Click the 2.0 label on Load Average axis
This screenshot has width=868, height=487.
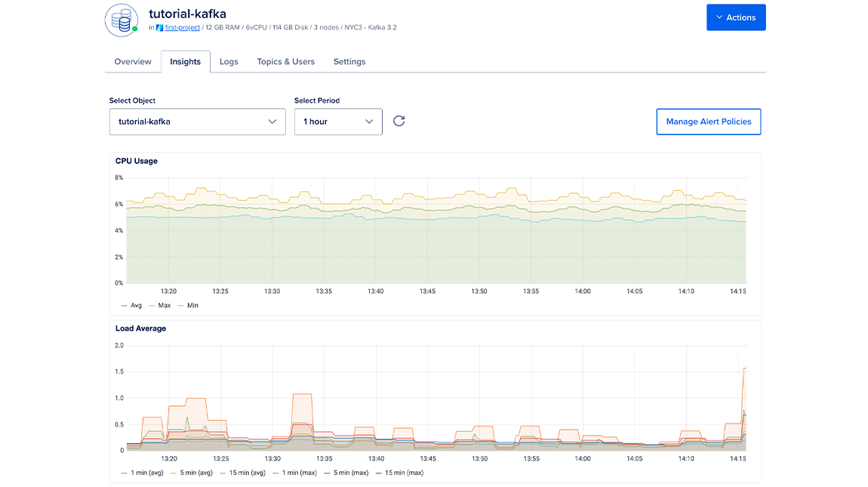(119, 345)
